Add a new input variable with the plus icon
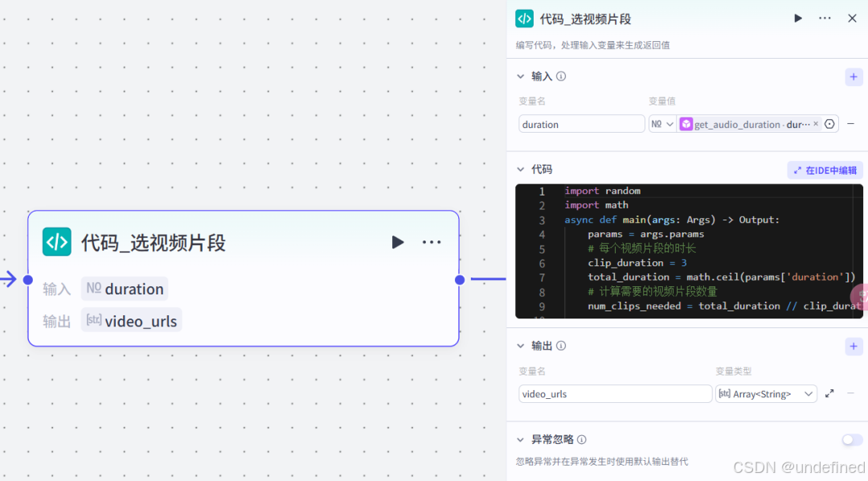Image resolution: width=868 pixels, height=481 pixels. [854, 76]
